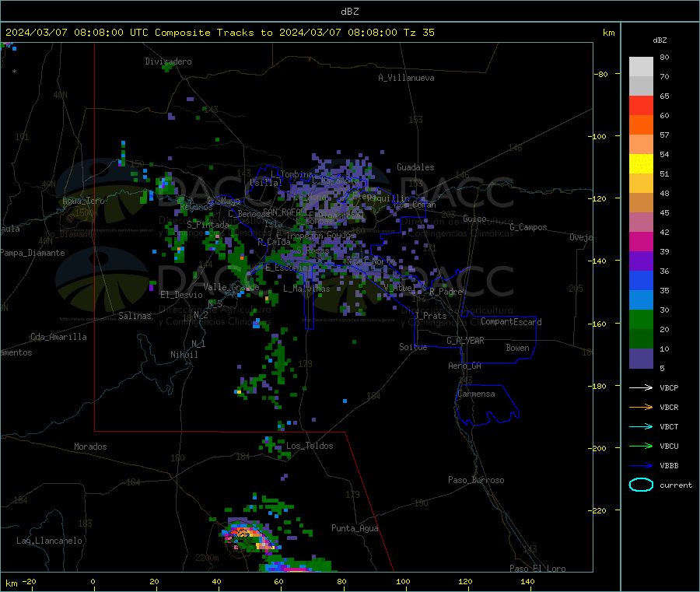The image size is (700, 592).
Task: Click the cyan VBCT arrow in legend
Action: 641,427
